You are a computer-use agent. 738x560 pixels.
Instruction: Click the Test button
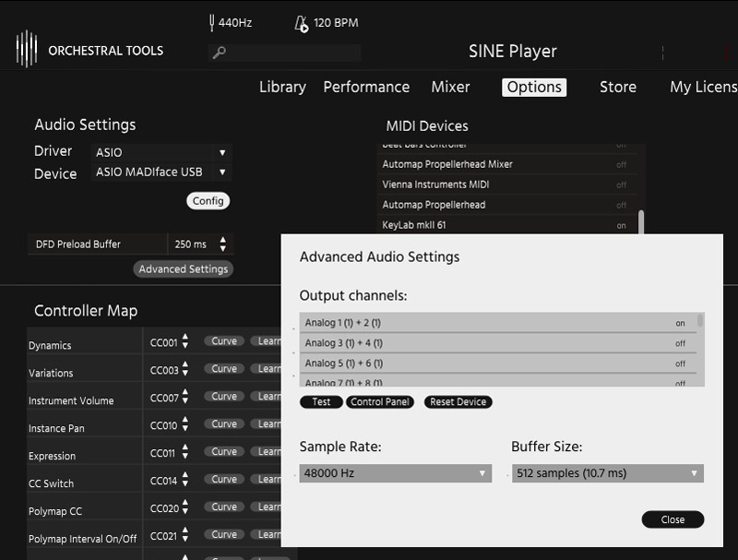[x=321, y=402]
